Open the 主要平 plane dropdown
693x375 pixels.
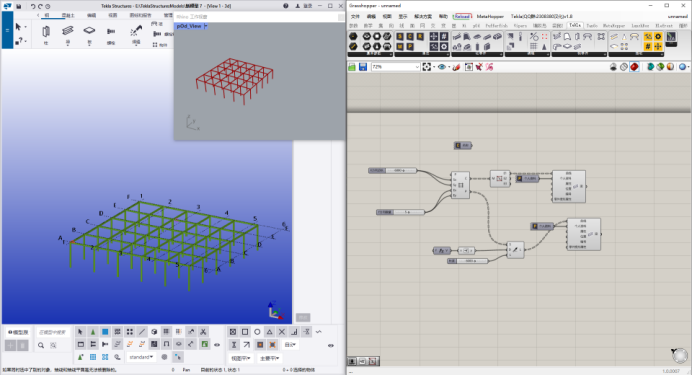tap(270, 358)
